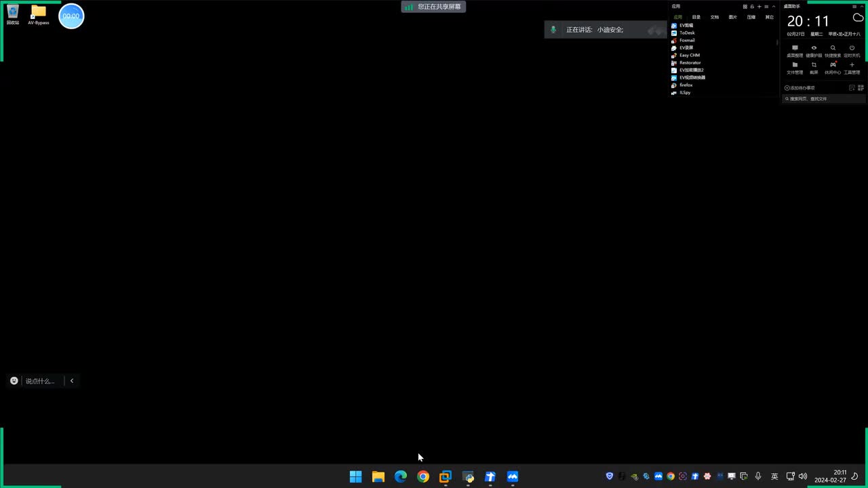
Task: Click the 02月27日 date in 桌面助手
Action: (x=796, y=34)
